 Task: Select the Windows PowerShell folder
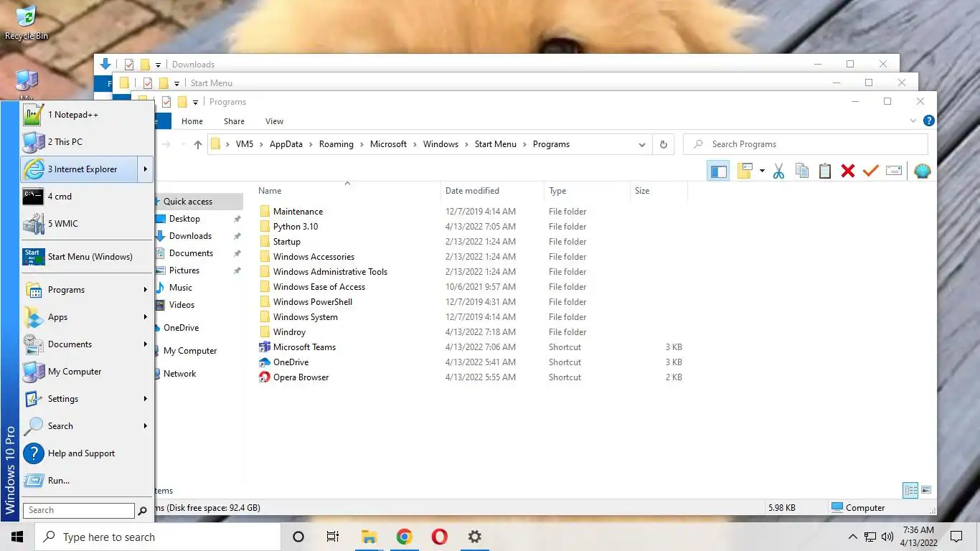(x=313, y=302)
